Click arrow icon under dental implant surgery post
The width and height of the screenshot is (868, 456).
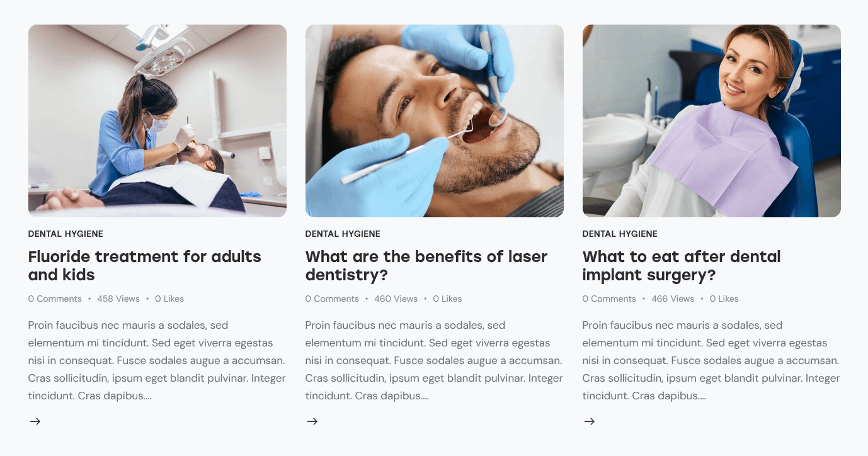[x=590, y=421]
